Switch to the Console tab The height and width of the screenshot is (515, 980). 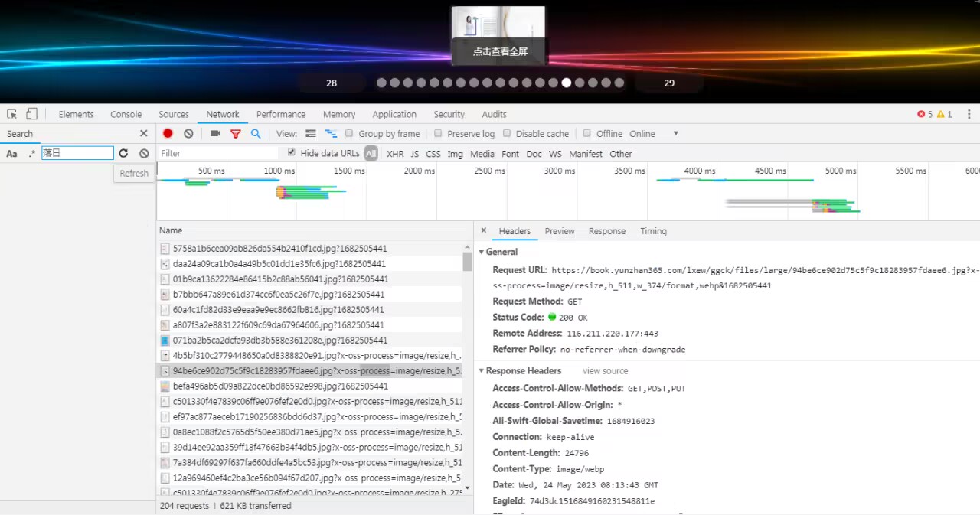126,114
